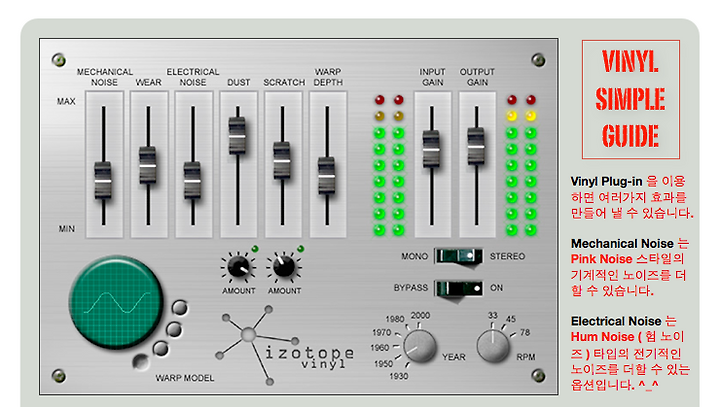The height and width of the screenshot is (407, 720).
Task: Click the Electrical Noise heading in the guide
Action: click(616, 321)
